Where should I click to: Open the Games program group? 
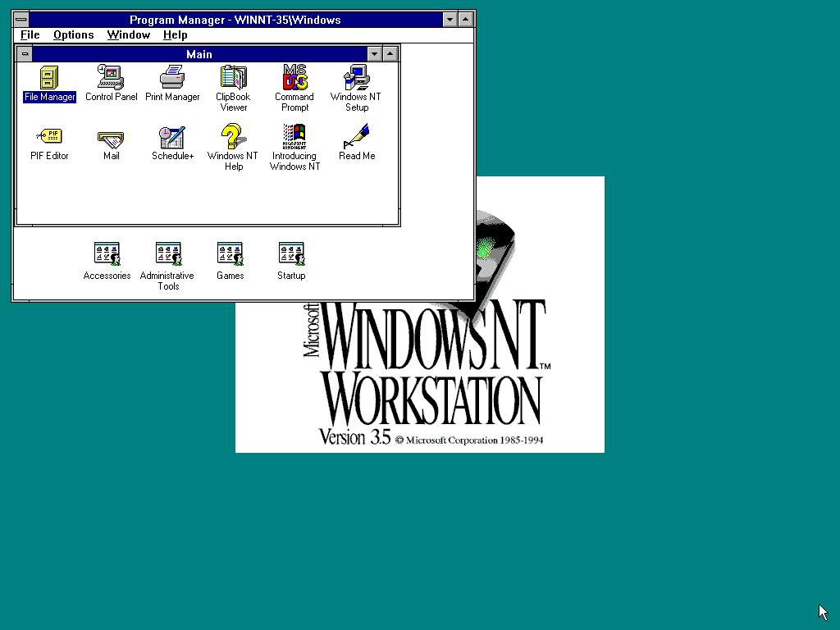click(230, 252)
